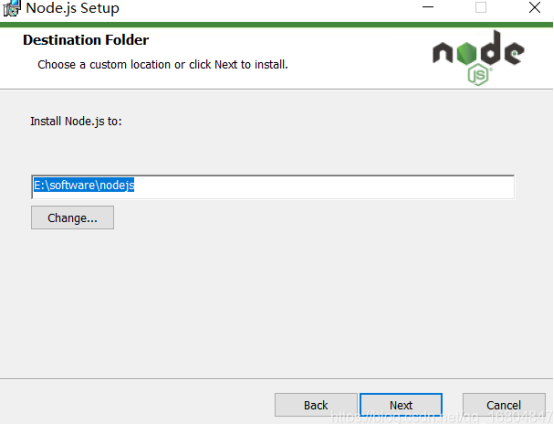554x424 pixels.
Task: Click the Node.js installer title icon
Action: pyautogui.click(x=11, y=8)
